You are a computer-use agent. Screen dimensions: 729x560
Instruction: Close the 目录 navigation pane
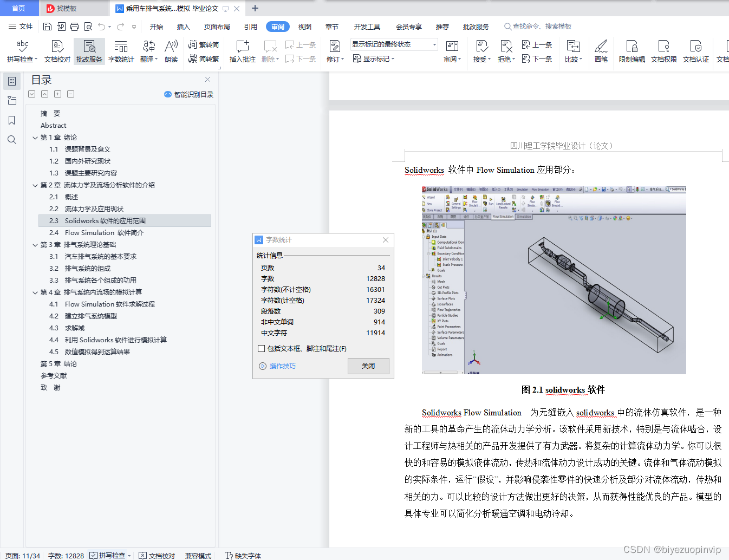[207, 79]
